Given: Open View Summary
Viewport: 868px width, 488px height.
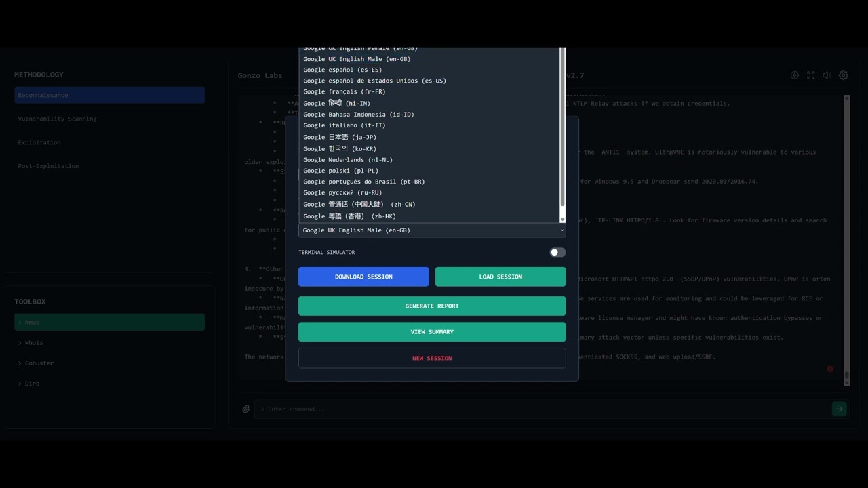Looking at the screenshot, I should point(432,332).
